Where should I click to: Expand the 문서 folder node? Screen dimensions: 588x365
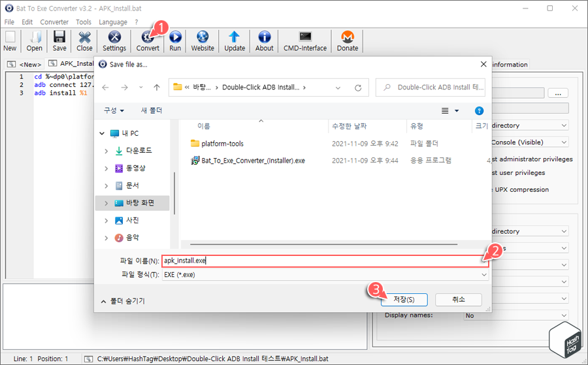click(x=106, y=185)
